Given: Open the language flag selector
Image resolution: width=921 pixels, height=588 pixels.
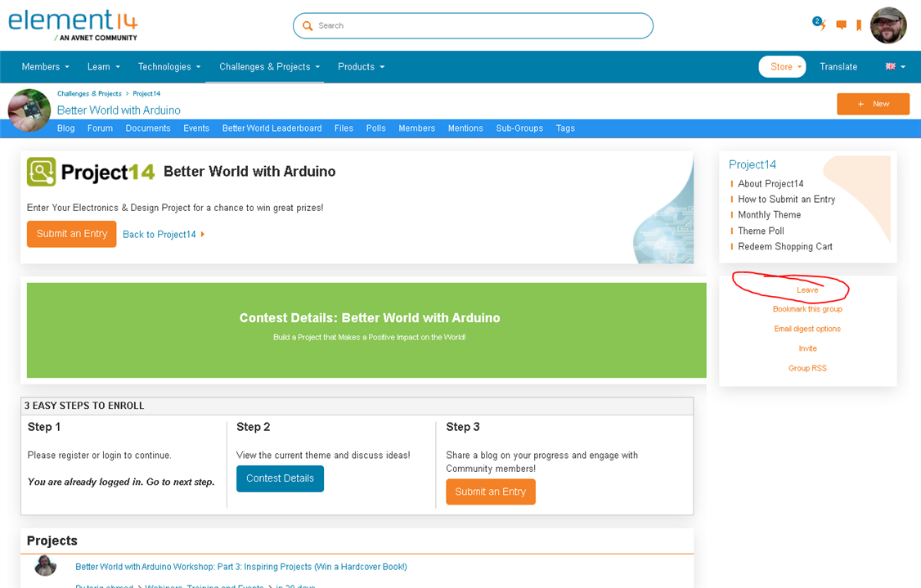Looking at the screenshot, I should point(895,66).
